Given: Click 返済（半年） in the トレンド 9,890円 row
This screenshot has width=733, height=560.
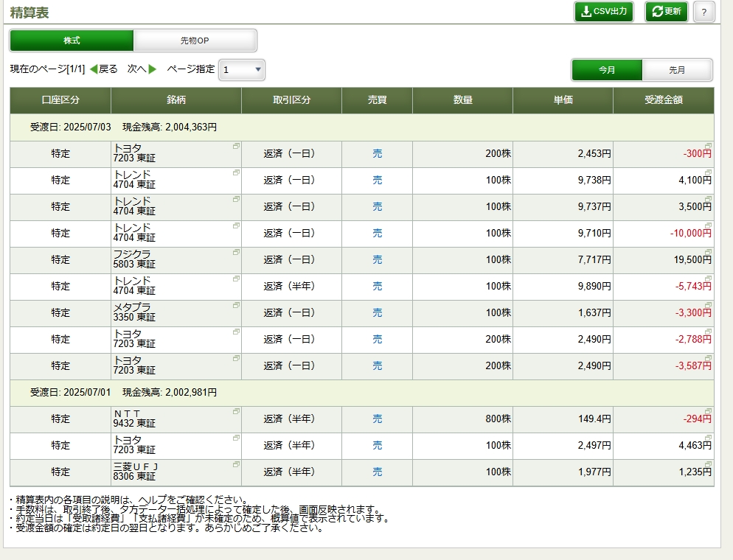Looking at the screenshot, I should 289,287.
